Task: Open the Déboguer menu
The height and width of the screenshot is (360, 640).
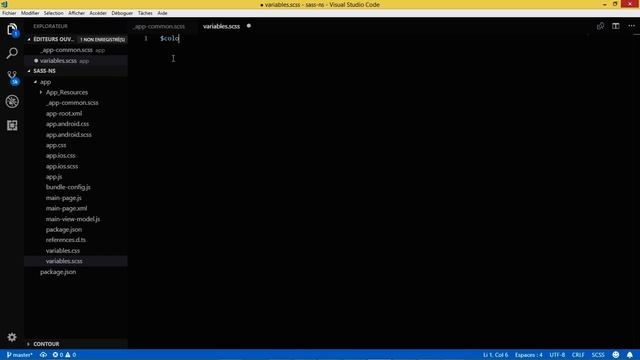Action: pos(122,13)
